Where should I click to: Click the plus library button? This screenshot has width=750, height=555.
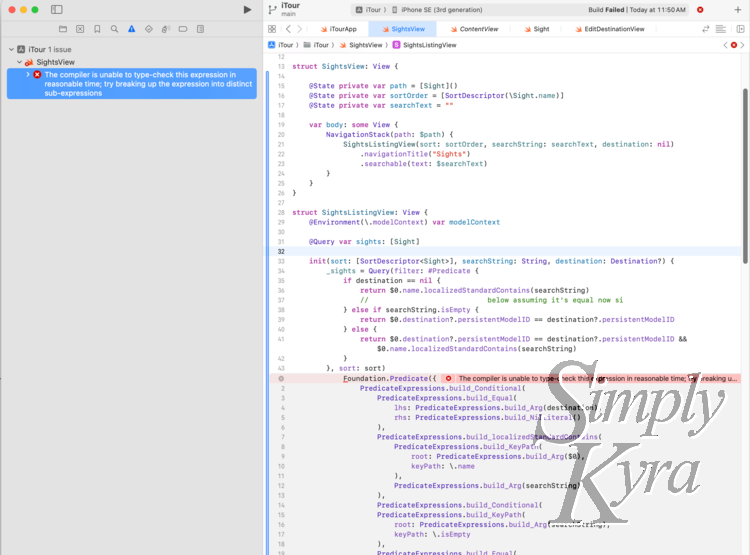pos(737,10)
